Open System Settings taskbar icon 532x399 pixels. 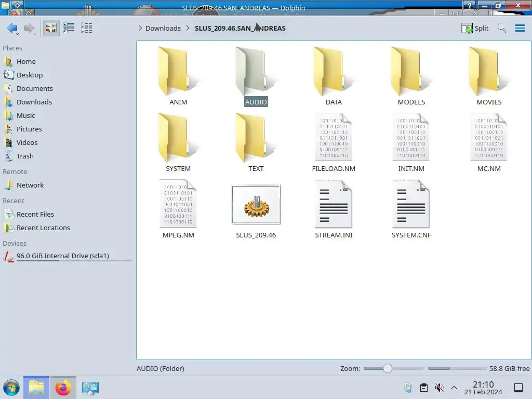point(90,388)
